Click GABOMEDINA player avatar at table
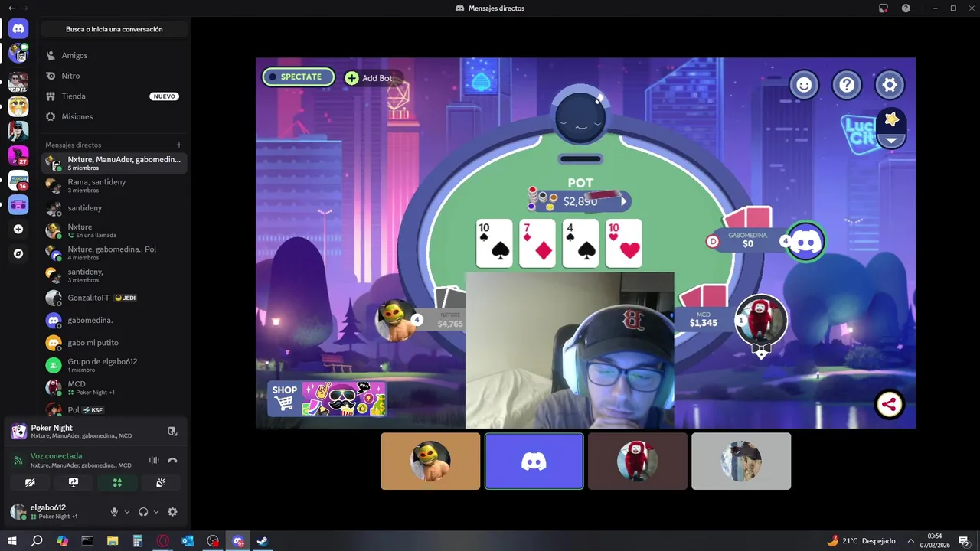Image resolution: width=980 pixels, height=551 pixels. click(805, 242)
